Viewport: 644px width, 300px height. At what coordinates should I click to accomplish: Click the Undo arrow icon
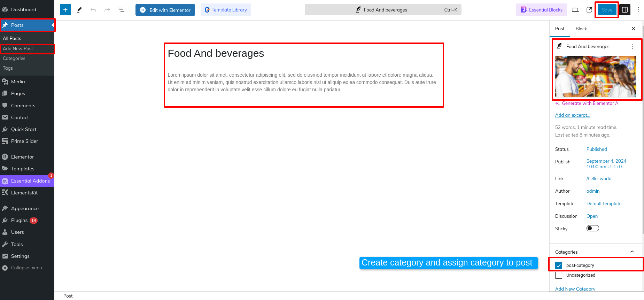(93, 10)
